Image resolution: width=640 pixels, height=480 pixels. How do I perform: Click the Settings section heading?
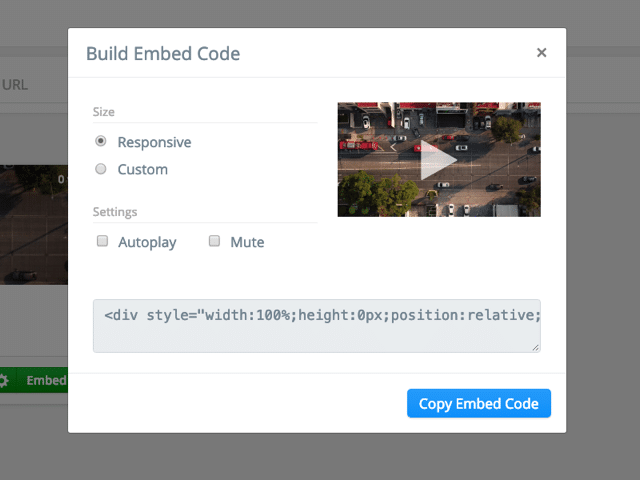pyautogui.click(x=115, y=212)
